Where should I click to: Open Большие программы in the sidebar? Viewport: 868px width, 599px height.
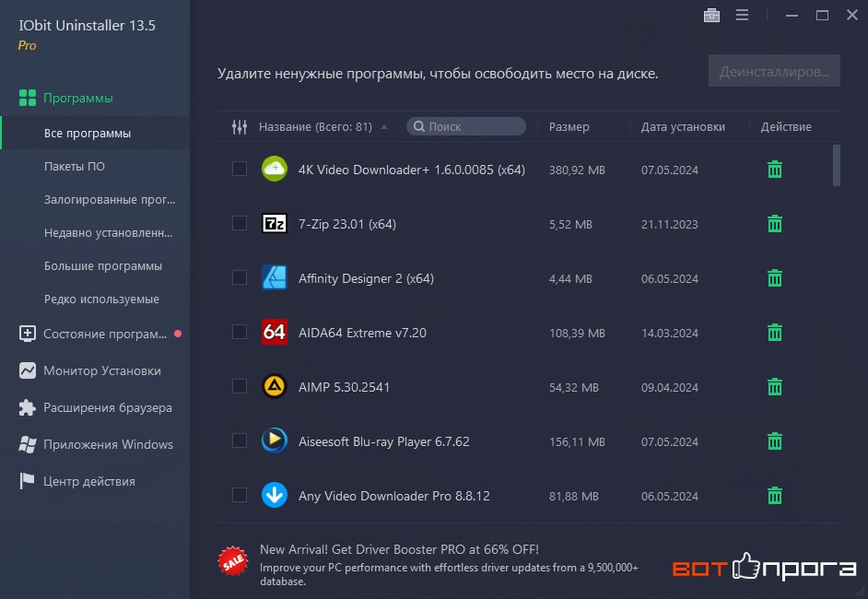(x=103, y=265)
